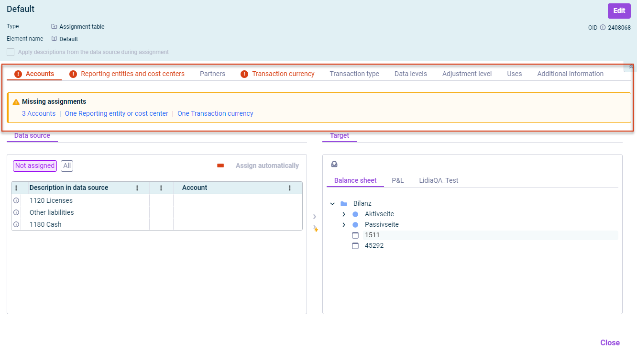The height and width of the screenshot is (364, 637).
Task: Open the menu dots of the blank middle column
Action: (x=161, y=188)
